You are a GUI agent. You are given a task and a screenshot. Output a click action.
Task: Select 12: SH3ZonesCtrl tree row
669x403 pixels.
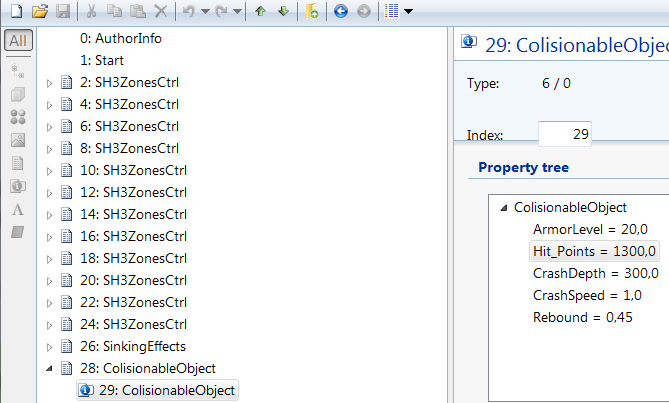134,192
